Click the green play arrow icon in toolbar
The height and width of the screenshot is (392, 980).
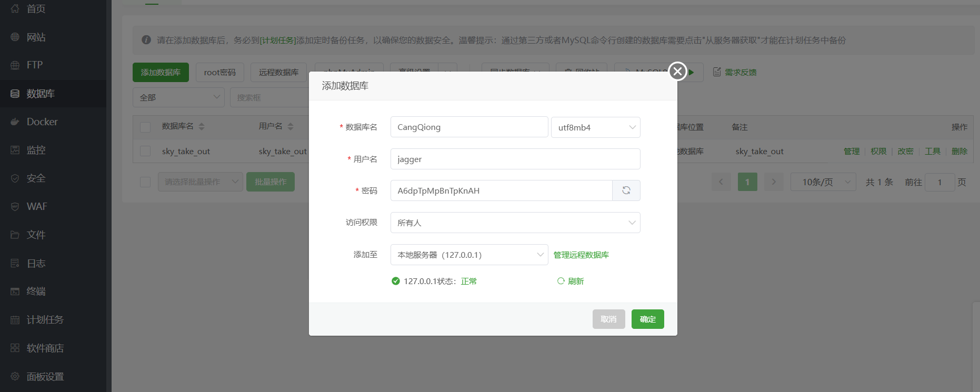[x=692, y=72]
